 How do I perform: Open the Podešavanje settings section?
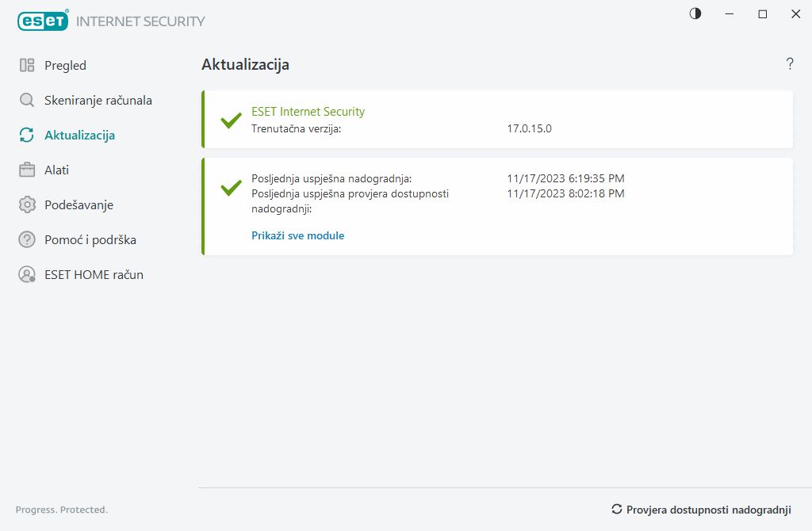[x=79, y=205]
